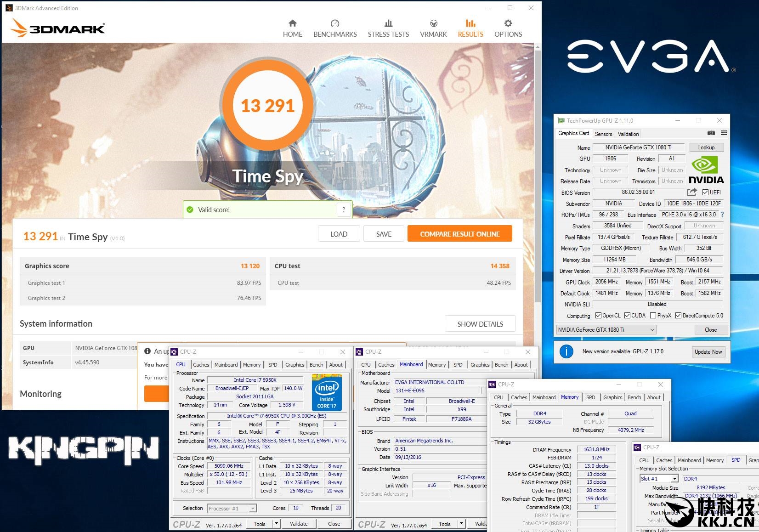Open the VRMARK section

433,28
